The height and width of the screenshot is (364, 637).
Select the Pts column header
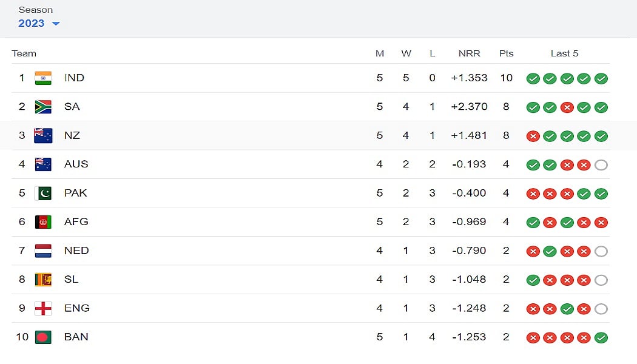pyautogui.click(x=506, y=53)
